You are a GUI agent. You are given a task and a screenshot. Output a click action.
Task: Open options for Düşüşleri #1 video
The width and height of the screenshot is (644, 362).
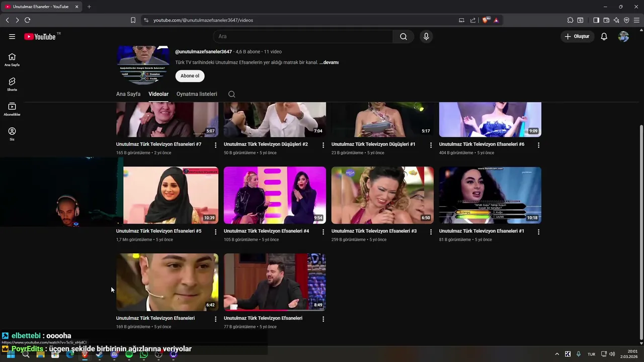(431, 145)
